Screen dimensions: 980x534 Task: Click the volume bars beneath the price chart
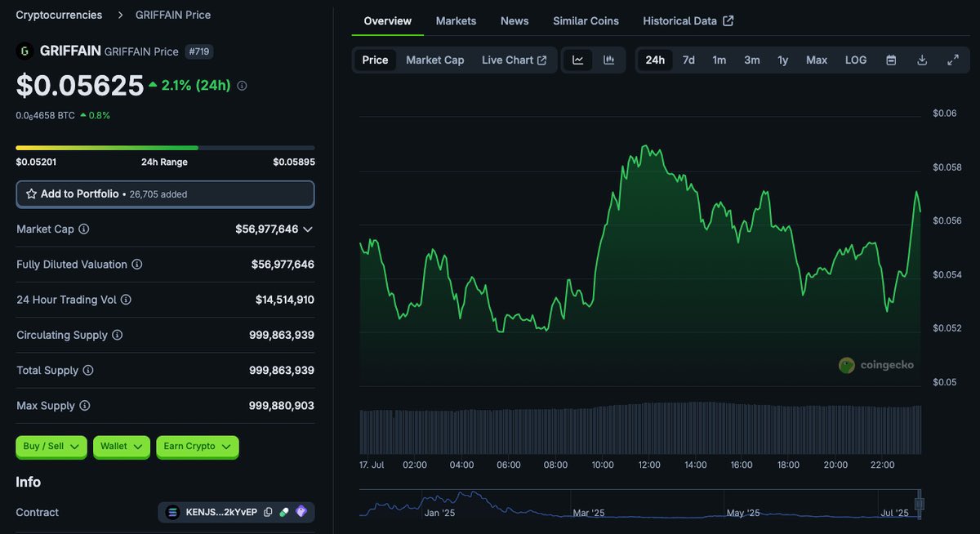[641, 428]
